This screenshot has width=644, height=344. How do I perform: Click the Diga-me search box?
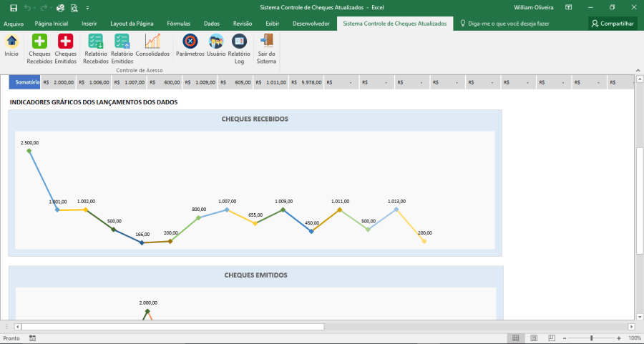tap(504, 24)
